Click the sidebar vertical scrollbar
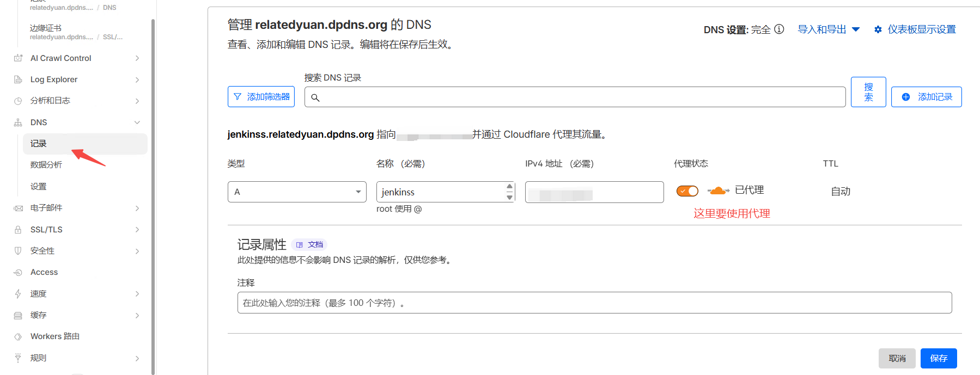Screen dimensions: 980x375 click(x=153, y=196)
